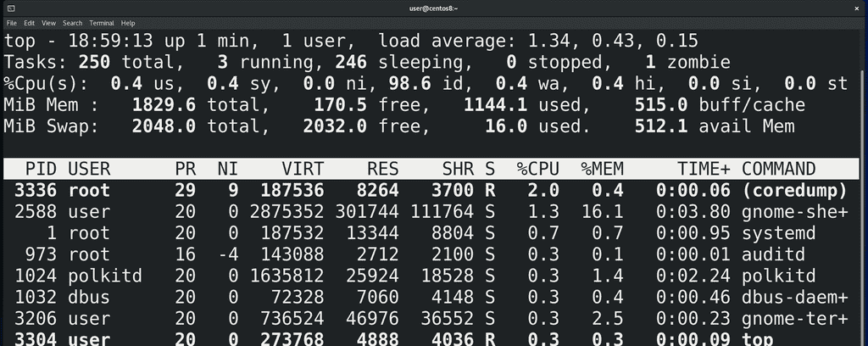Screen dimensions: 868x346
Task: Click the dbus user name
Action: (x=89, y=297)
